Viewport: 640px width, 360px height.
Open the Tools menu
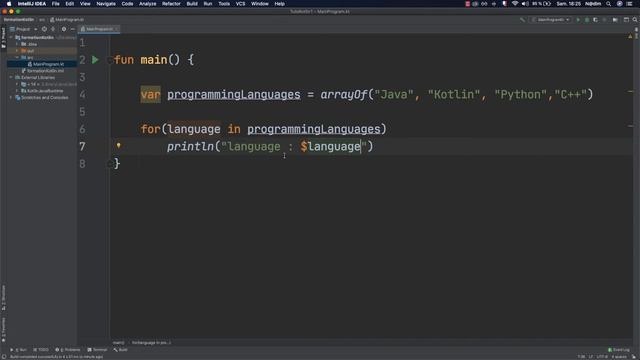point(224,4)
